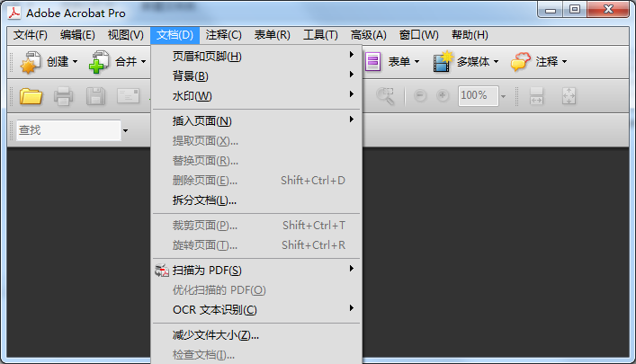Click the Combine (合并) green plus icon
The width and height of the screenshot is (636, 364).
tap(99, 62)
